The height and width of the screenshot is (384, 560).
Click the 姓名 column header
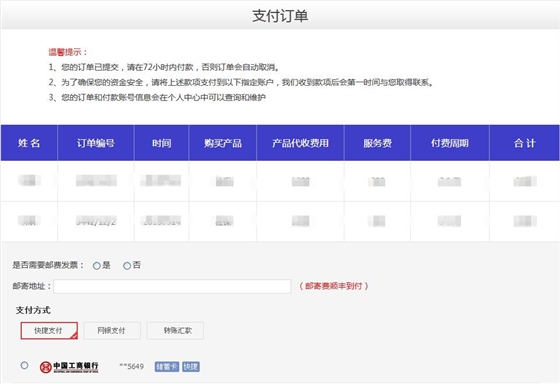pyautogui.click(x=29, y=143)
